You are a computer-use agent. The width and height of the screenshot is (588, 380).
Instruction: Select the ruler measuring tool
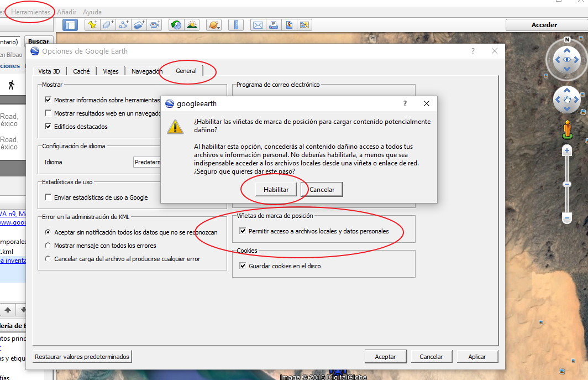click(236, 25)
